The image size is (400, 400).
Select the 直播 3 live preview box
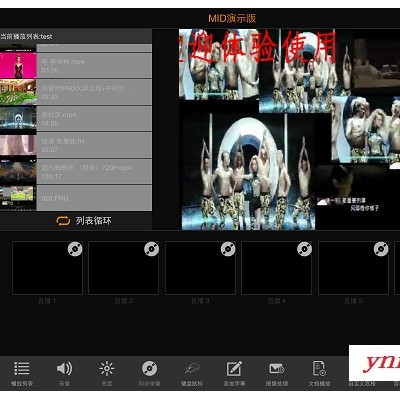tap(200, 268)
